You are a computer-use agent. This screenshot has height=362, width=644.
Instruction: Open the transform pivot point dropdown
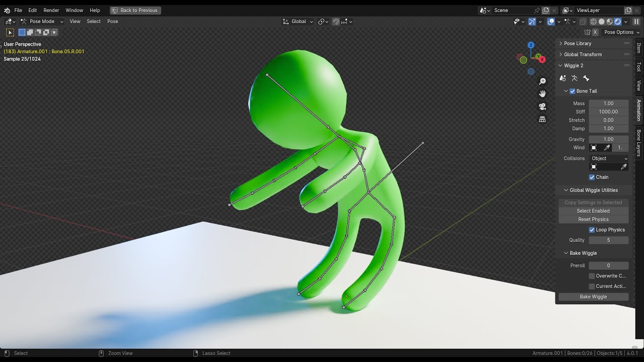tap(323, 22)
